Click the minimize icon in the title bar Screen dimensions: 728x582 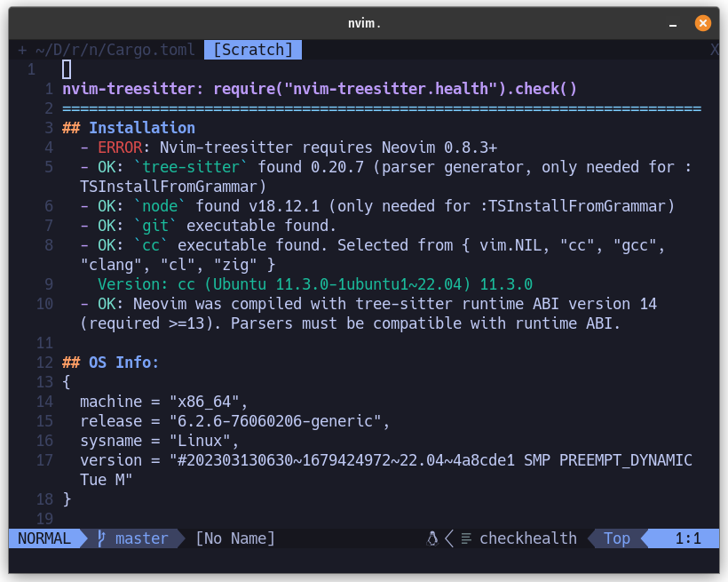tap(675, 22)
